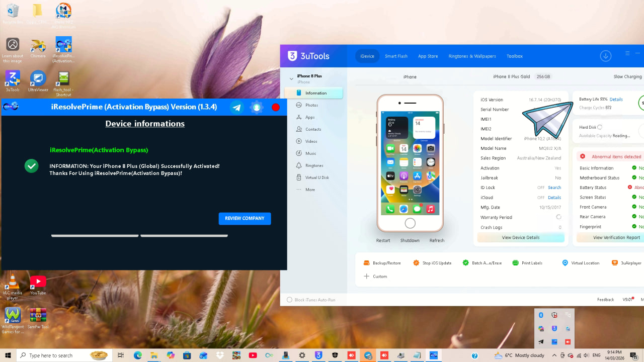Image resolution: width=644 pixels, height=362 pixels.
Task: Click the gear settings icon in iResolvePrime
Action: pos(257,107)
